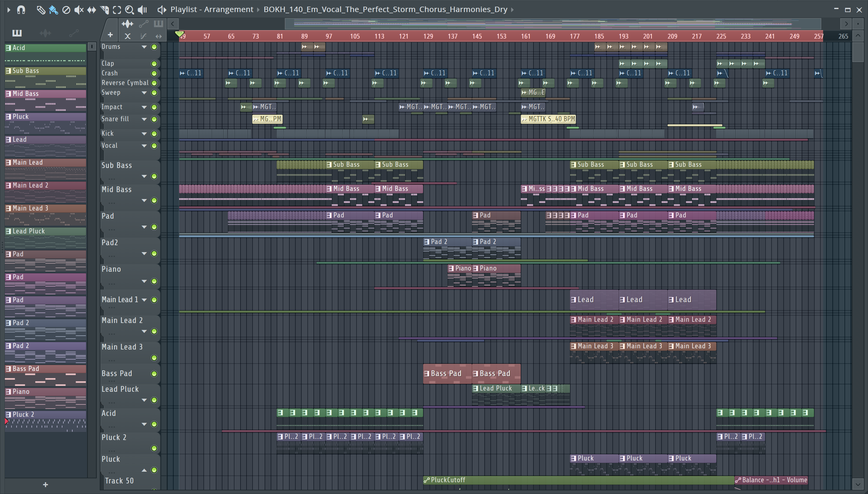Click the curve icon in track header

(x=143, y=36)
